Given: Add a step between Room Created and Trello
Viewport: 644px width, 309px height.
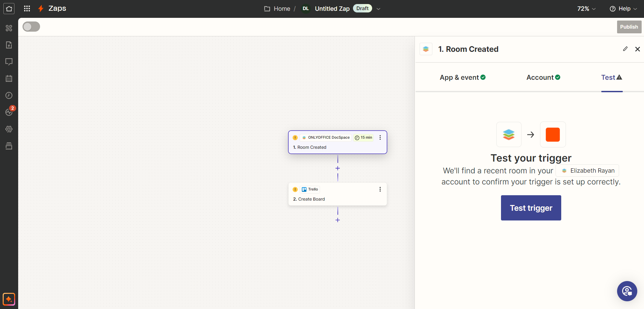Looking at the screenshot, I should (338, 168).
